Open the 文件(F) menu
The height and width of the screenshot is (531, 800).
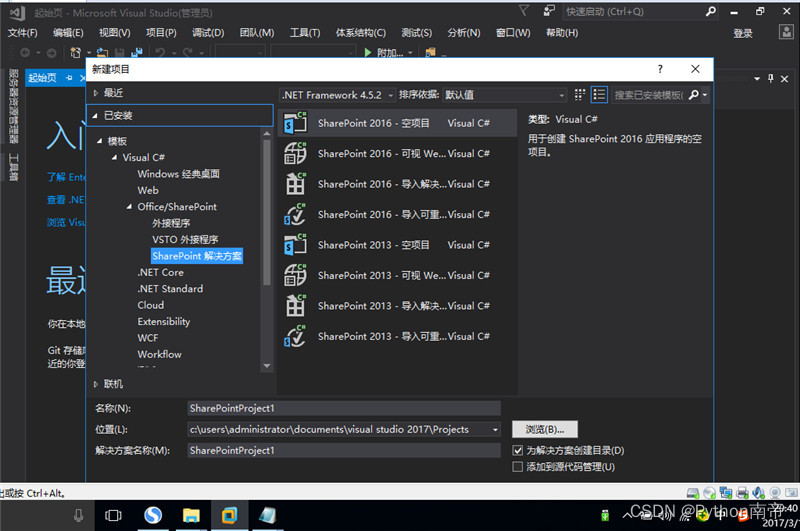tap(22, 33)
